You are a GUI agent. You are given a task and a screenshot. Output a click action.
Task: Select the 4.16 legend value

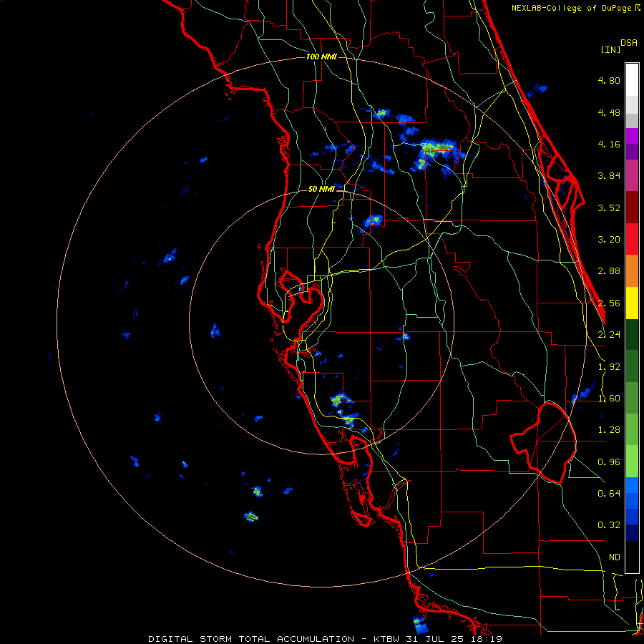tap(609, 144)
